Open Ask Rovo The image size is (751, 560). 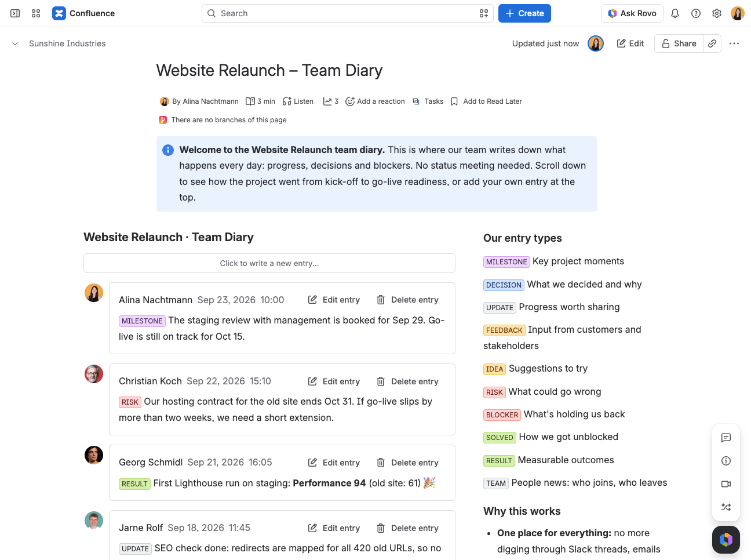(x=632, y=13)
